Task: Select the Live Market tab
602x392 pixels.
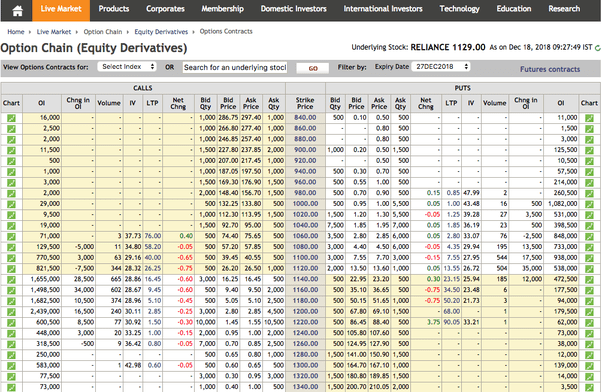Action: point(61,10)
